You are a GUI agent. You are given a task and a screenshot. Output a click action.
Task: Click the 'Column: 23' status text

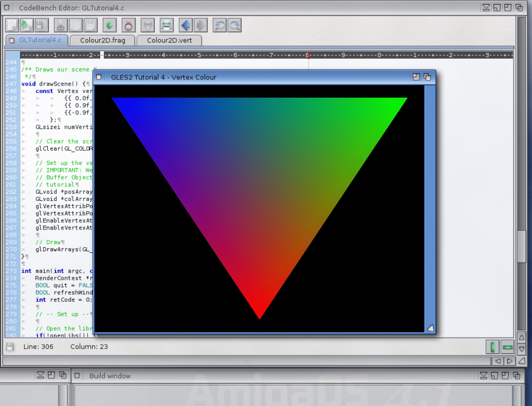point(89,347)
